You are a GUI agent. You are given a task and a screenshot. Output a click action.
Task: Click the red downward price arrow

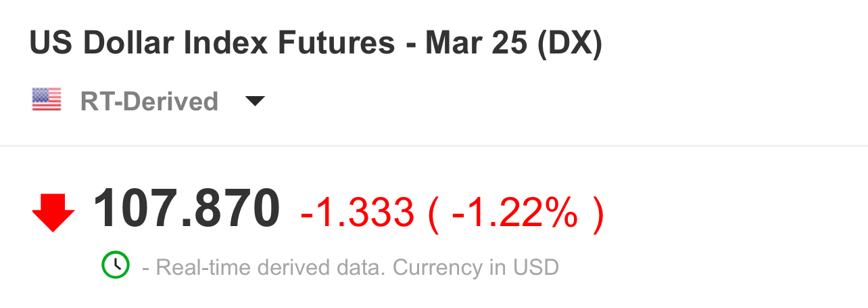53,212
